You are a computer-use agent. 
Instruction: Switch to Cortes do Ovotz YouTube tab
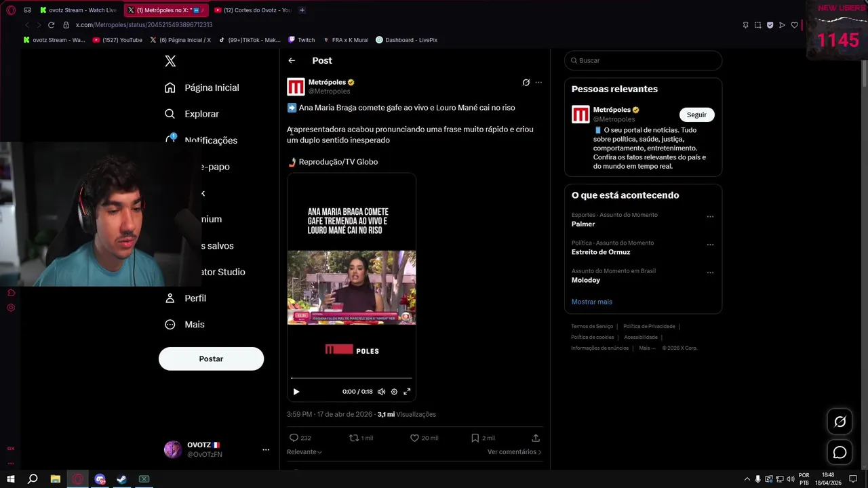coord(252,10)
